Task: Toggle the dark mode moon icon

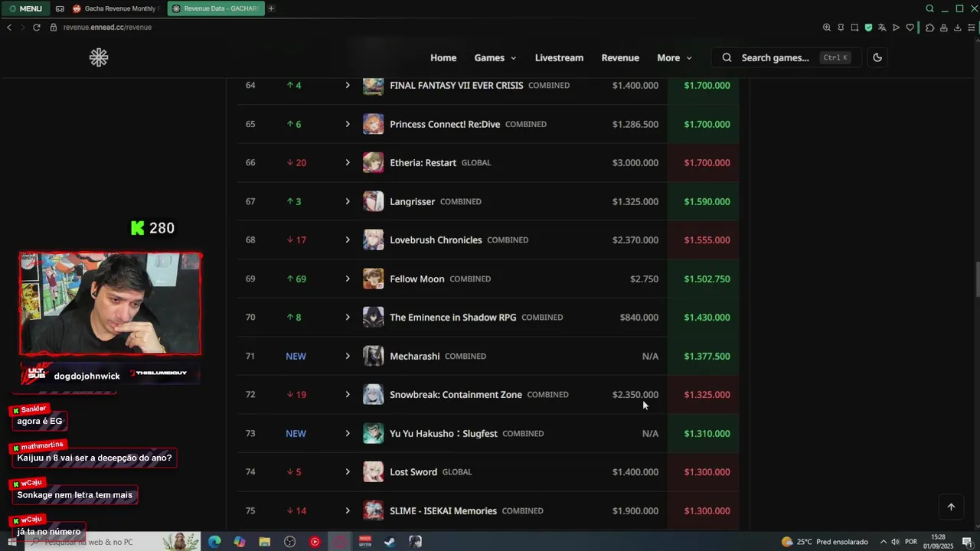Action: [877, 57]
